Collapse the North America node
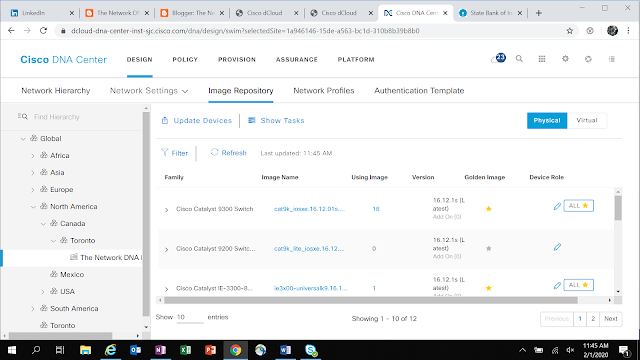Screen dimensions: 640x360 (33, 207)
